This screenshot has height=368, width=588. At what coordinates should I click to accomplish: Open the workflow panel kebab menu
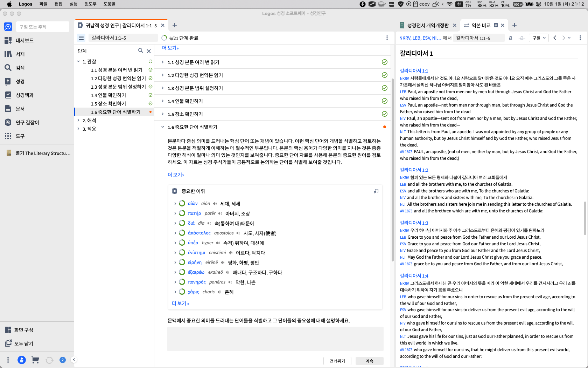coord(387,38)
